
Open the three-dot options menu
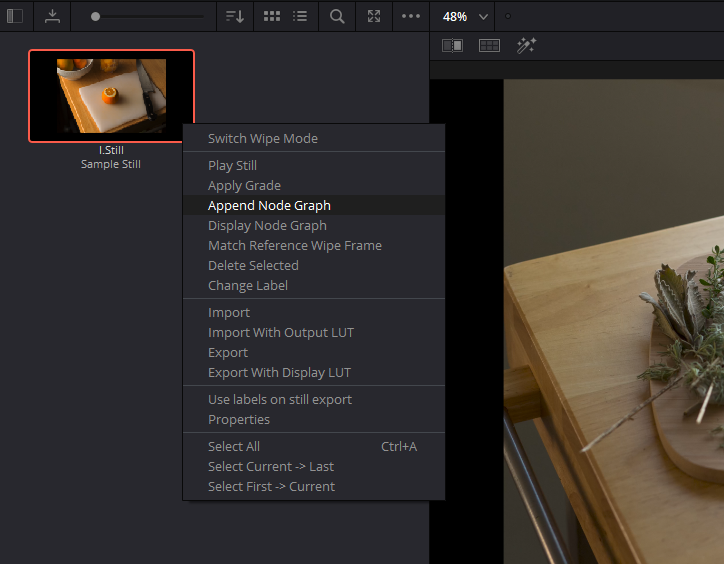pos(411,16)
